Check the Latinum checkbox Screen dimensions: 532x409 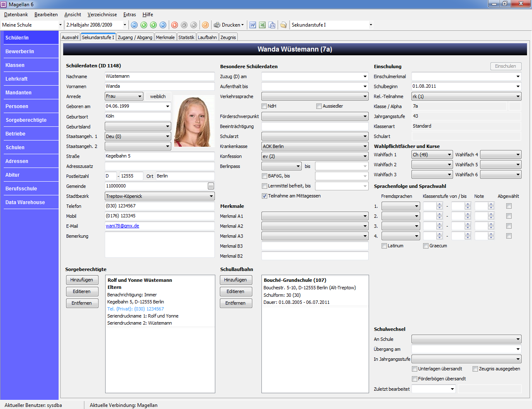pos(384,246)
